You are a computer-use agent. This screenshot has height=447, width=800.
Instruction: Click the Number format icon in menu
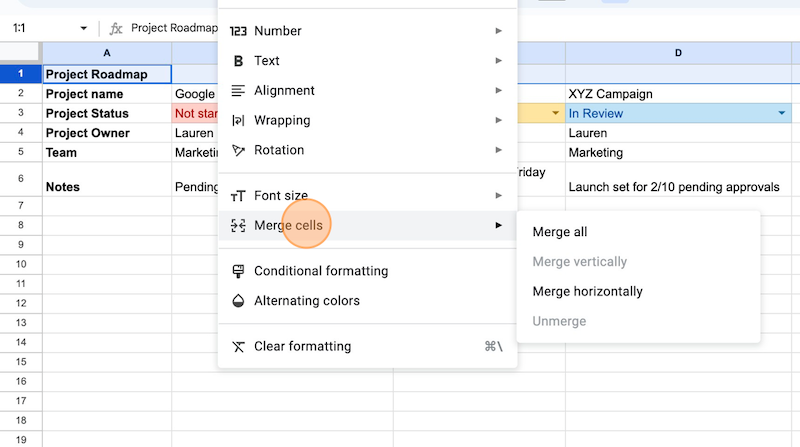[x=238, y=31]
